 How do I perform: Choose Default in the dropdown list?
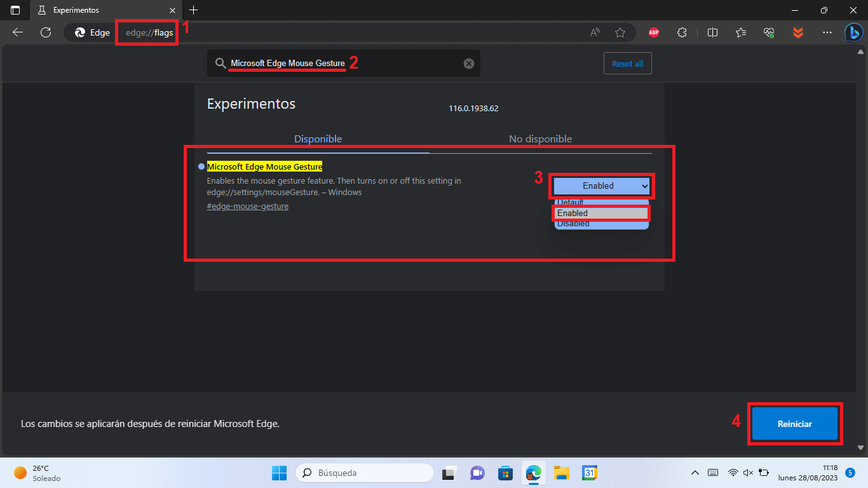pyautogui.click(x=602, y=202)
